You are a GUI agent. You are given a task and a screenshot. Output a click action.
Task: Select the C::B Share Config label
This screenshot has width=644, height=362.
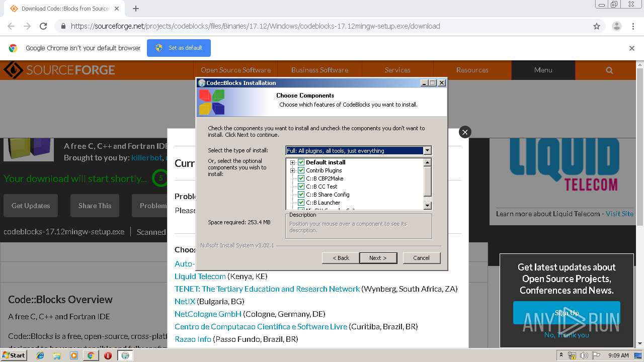point(328,195)
